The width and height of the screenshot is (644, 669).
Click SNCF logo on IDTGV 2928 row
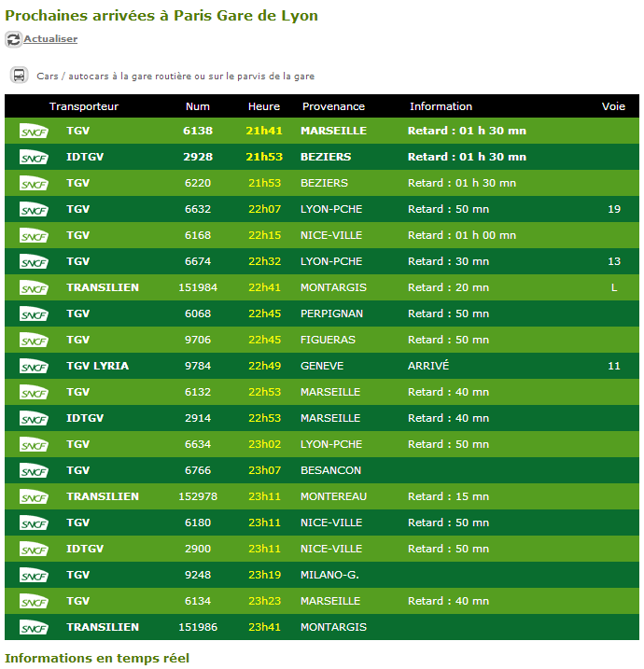[34, 158]
